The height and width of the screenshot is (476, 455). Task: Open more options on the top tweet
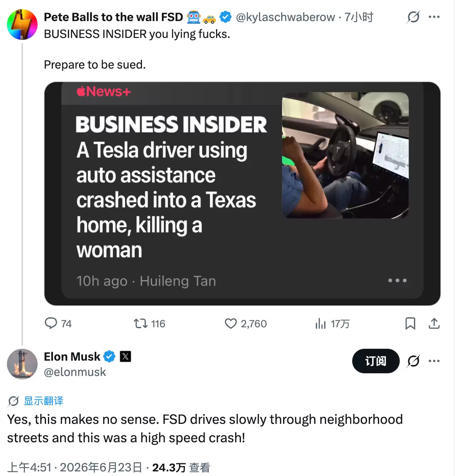434,17
